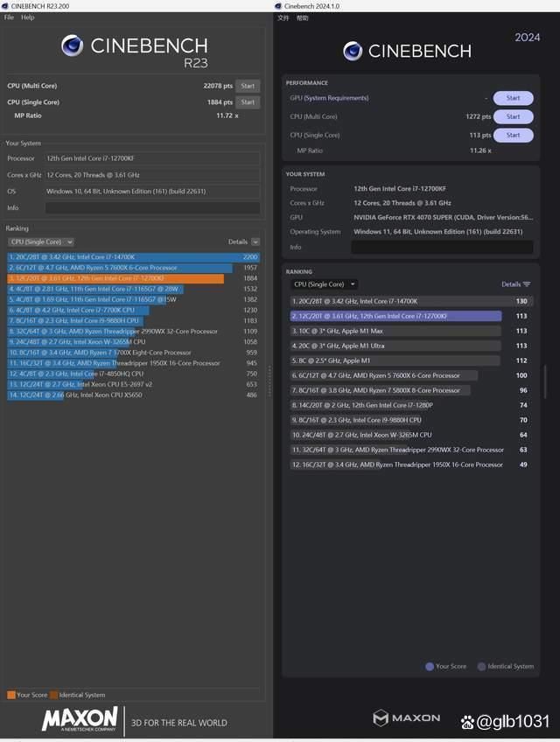Select R23 row Xeon CPU E5-2697 v2
The width and height of the screenshot is (560, 742).
[x=134, y=384]
